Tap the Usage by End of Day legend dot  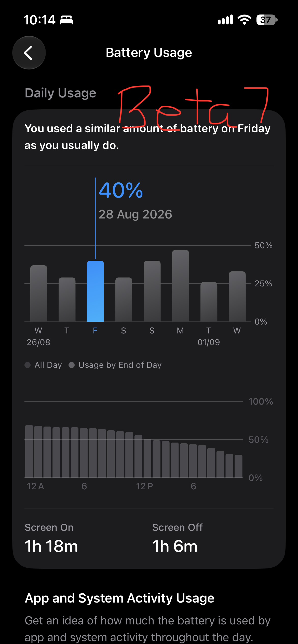(72, 365)
